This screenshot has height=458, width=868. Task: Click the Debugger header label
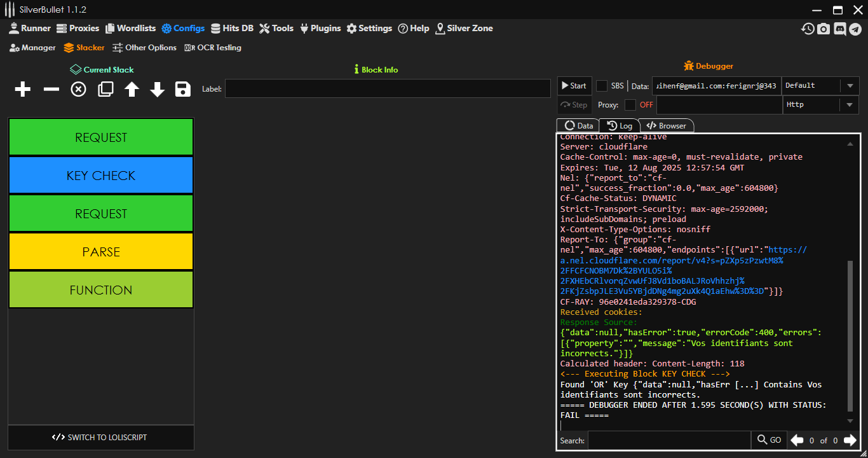[x=709, y=66]
